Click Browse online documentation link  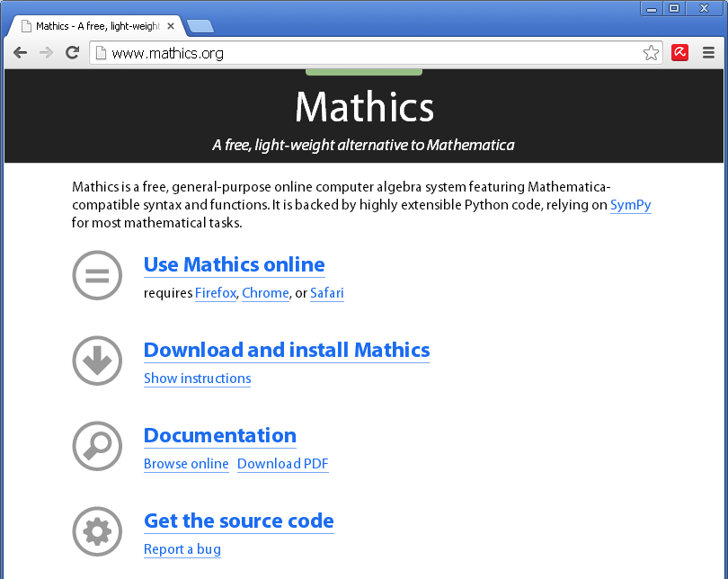(x=186, y=464)
